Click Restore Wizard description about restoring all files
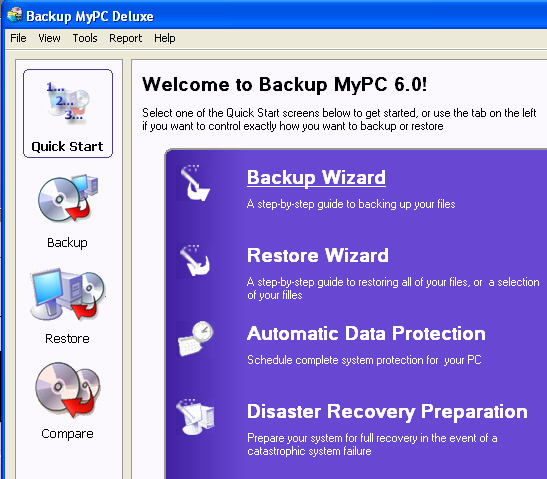Viewport: 547px width, 479px height. 393,289
